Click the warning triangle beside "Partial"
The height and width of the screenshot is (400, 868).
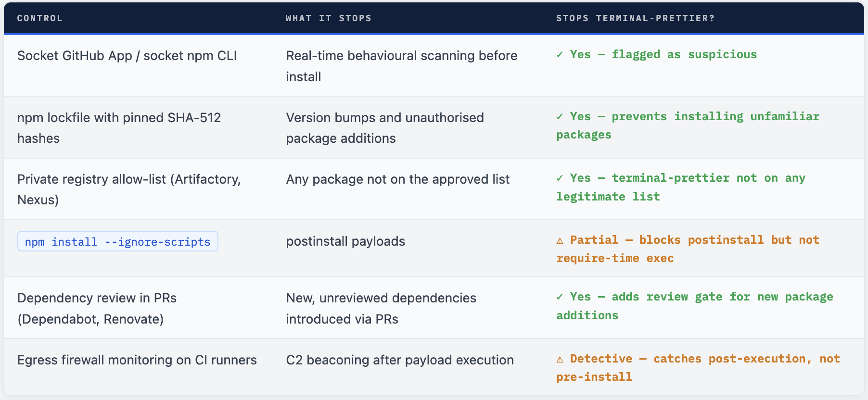pos(560,240)
